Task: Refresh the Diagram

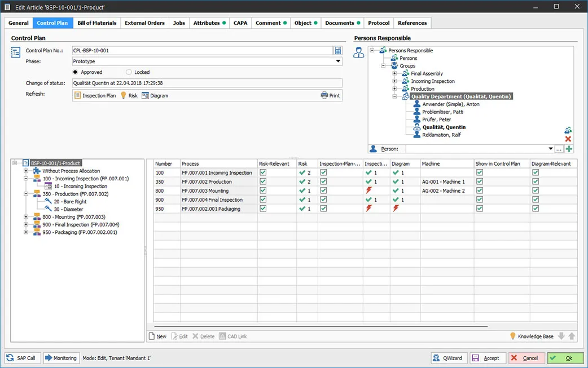Action: [155, 95]
